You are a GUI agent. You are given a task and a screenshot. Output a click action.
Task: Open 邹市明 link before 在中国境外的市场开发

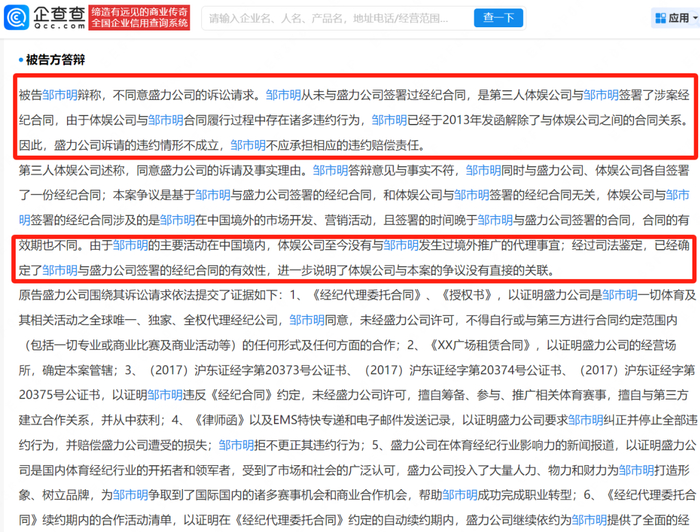(x=177, y=220)
